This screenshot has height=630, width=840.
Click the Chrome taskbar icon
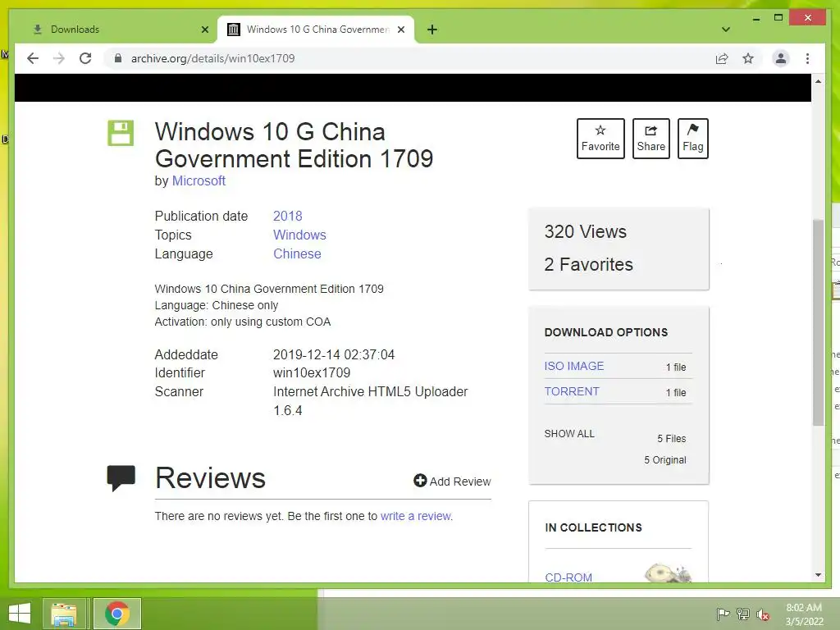pyautogui.click(x=117, y=614)
